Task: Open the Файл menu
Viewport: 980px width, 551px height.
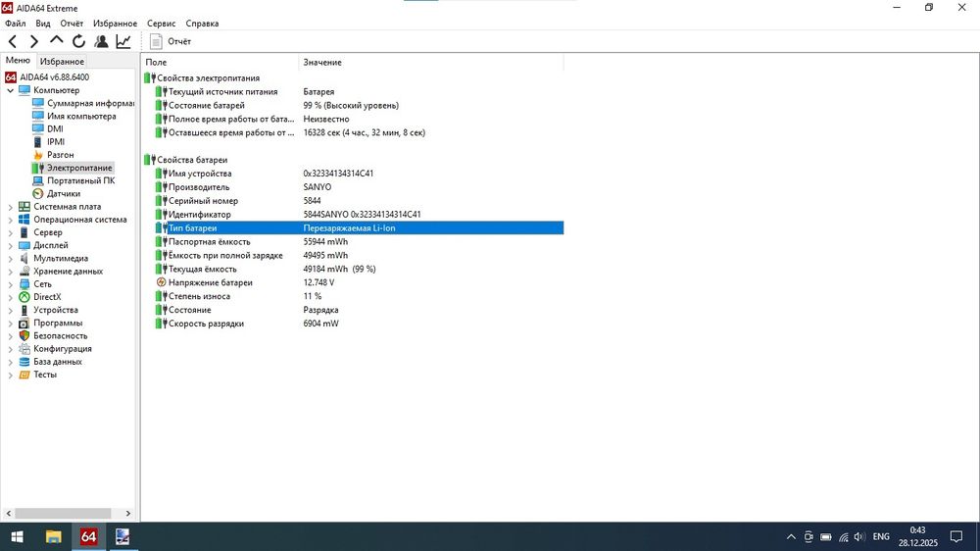Action: [16, 24]
